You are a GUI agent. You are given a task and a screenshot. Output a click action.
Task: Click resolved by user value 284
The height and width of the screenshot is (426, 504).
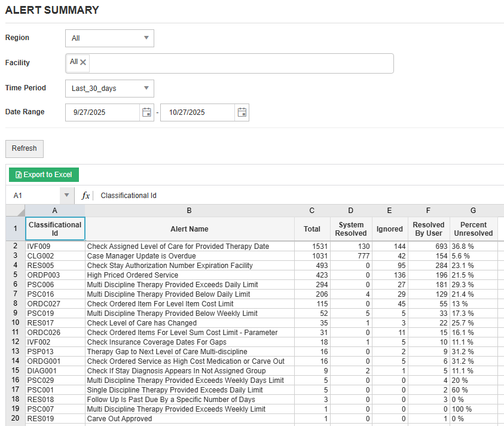[x=429, y=266]
